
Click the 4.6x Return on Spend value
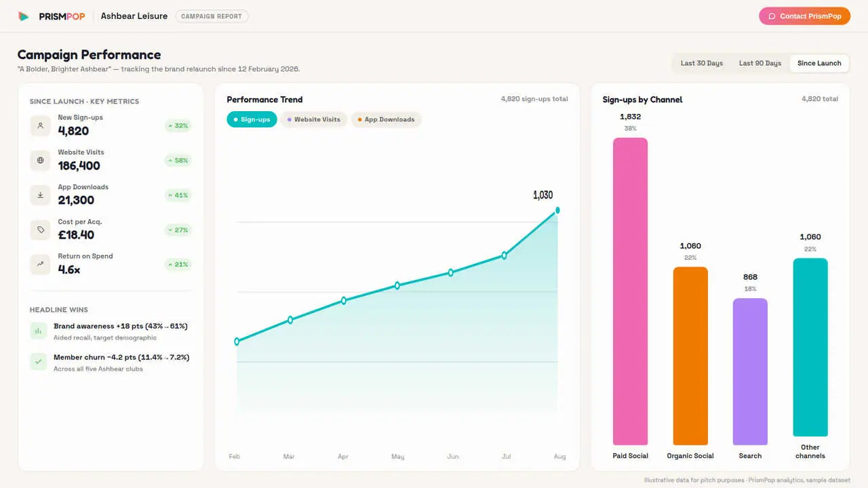point(69,270)
